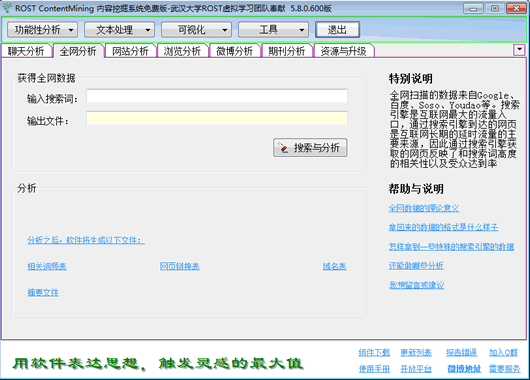Open the 需要服务 footer link

tap(505, 369)
